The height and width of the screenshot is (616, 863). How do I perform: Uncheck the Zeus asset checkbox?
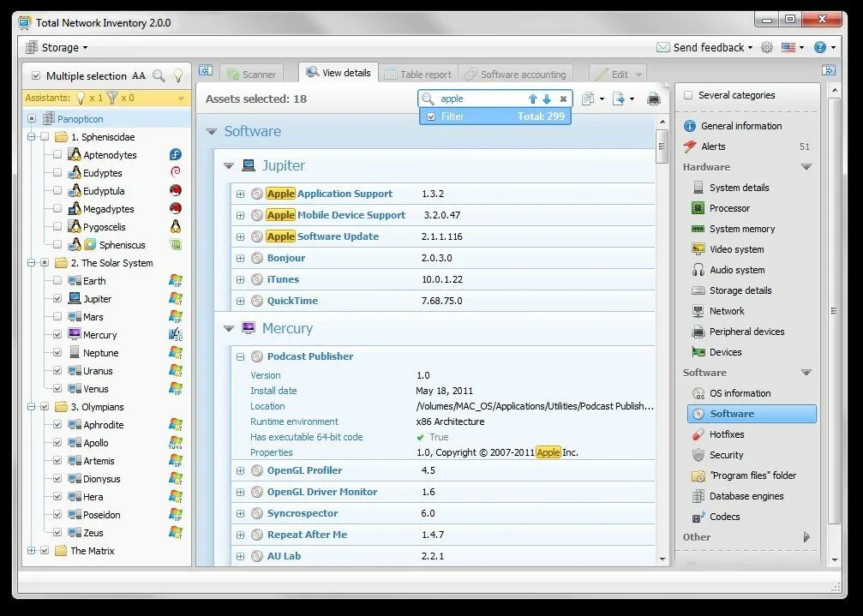tap(57, 532)
